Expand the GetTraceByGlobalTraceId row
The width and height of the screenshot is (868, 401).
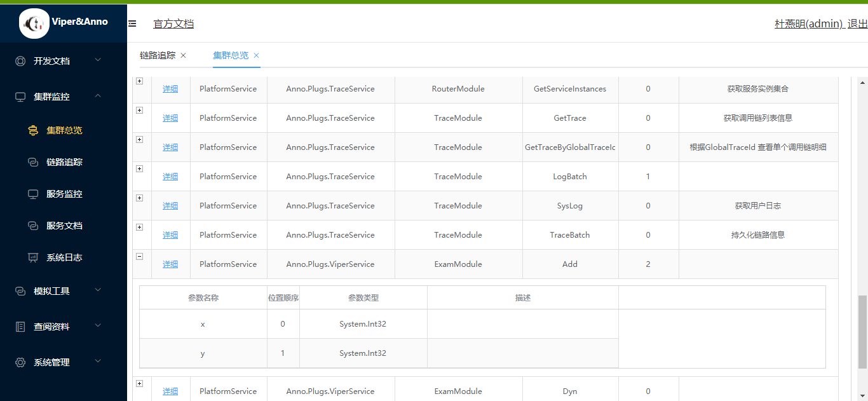(139, 140)
